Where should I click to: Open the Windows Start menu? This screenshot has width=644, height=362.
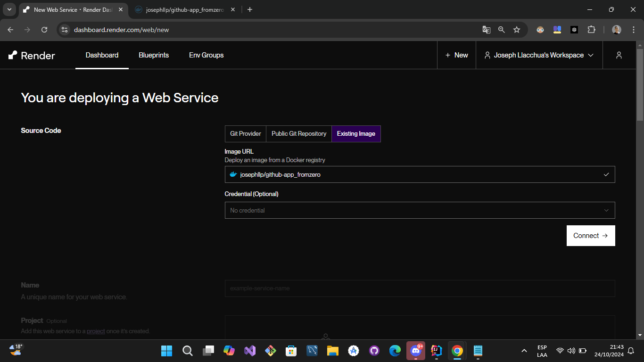coord(166,351)
